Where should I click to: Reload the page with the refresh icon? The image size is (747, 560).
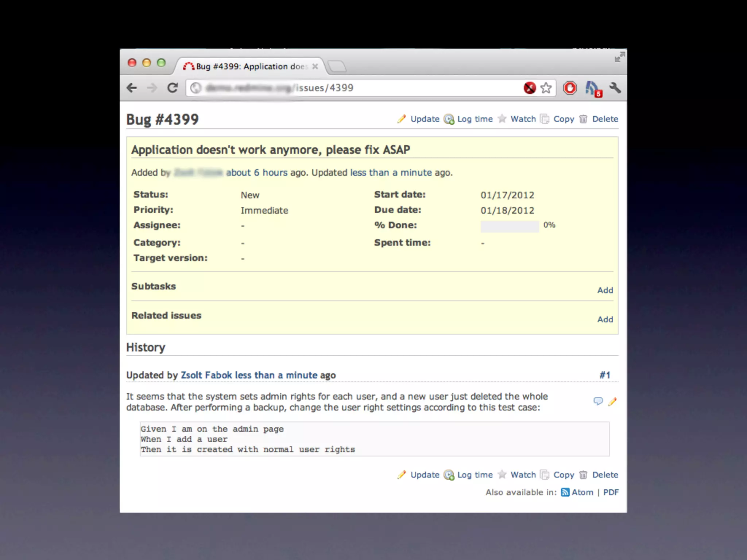(x=173, y=88)
